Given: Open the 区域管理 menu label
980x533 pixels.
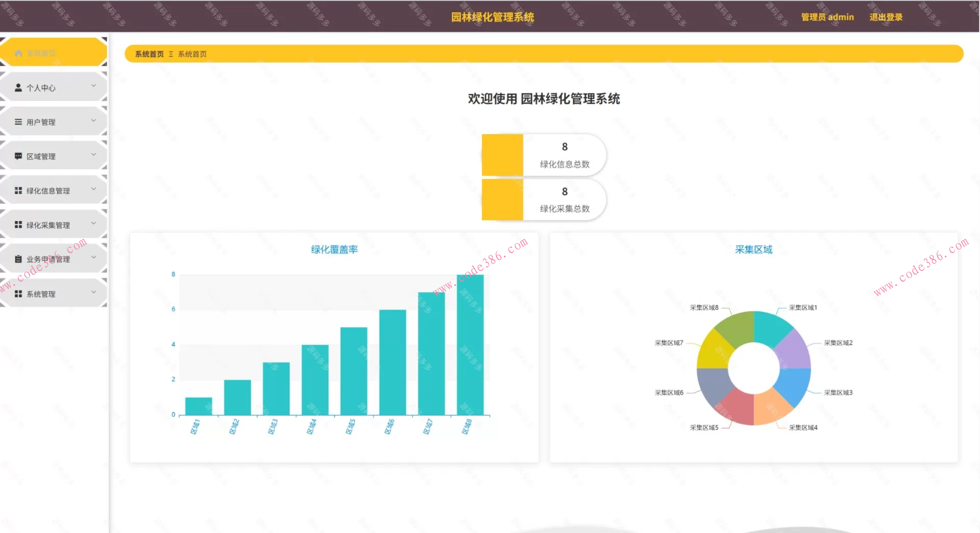Looking at the screenshot, I should coord(41,156).
